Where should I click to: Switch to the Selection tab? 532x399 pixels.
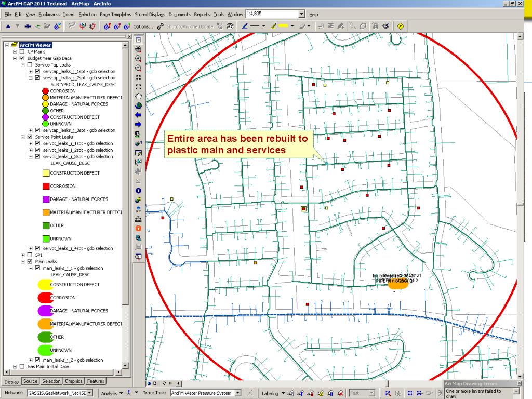[51, 381]
